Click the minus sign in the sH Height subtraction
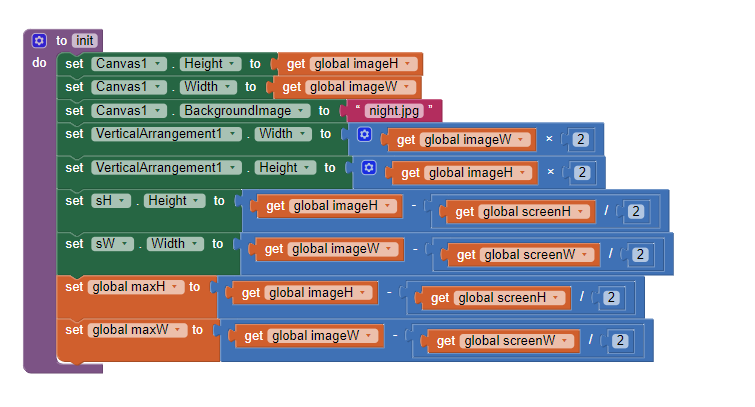Image resolution: width=755 pixels, height=407 pixels. pos(414,206)
